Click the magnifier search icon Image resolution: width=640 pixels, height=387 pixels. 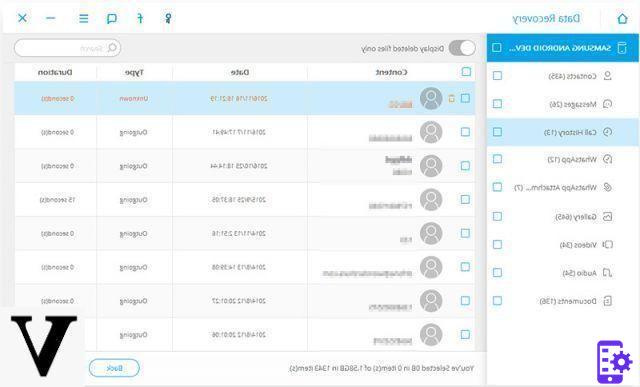pyautogui.click(x=112, y=48)
